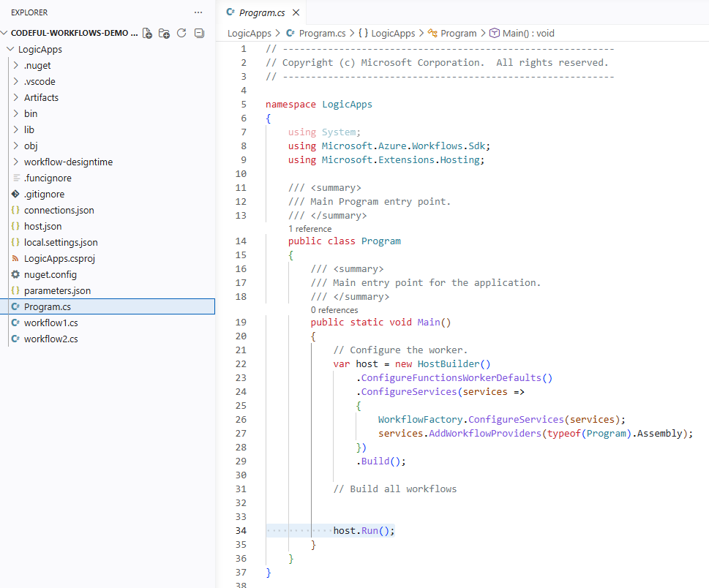The width and height of the screenshot is (709, 588).
Task: Click the { } LogicApps namespace breadcrumb
Action: click(x=386, y=34)
